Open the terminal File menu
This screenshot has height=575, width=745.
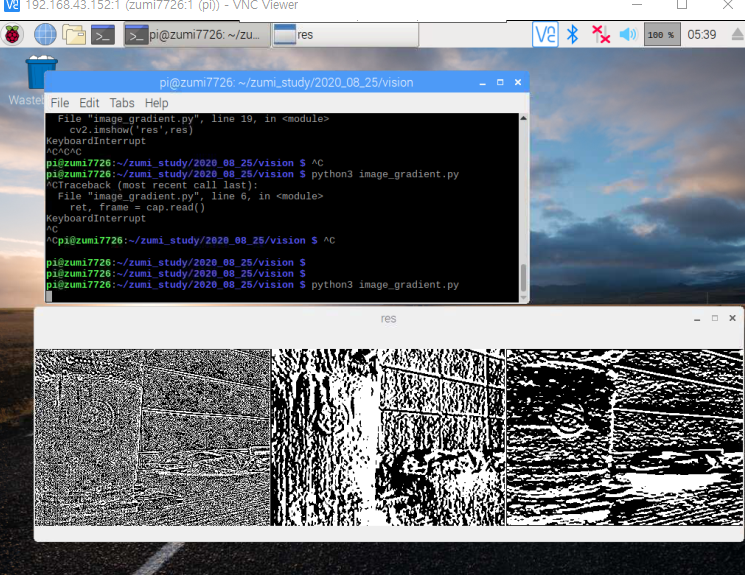tap(60, 103)
